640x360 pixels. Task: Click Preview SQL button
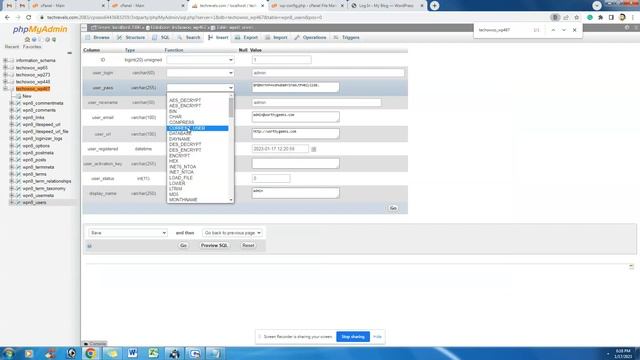214,246
